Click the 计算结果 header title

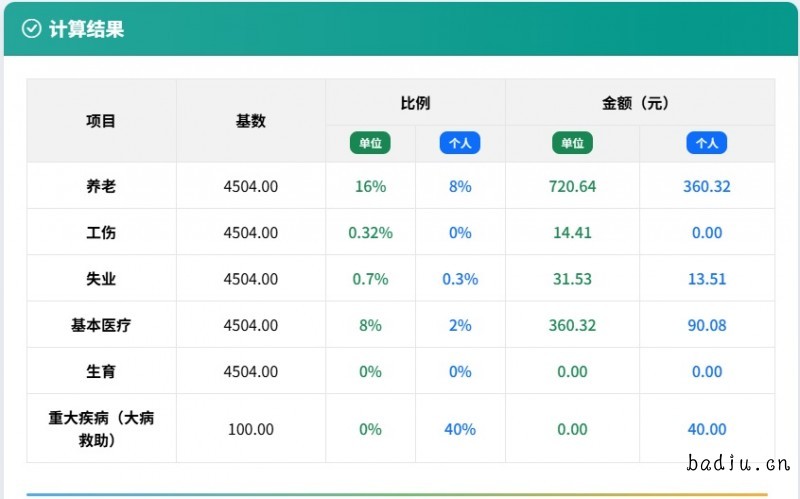(86, 29)
